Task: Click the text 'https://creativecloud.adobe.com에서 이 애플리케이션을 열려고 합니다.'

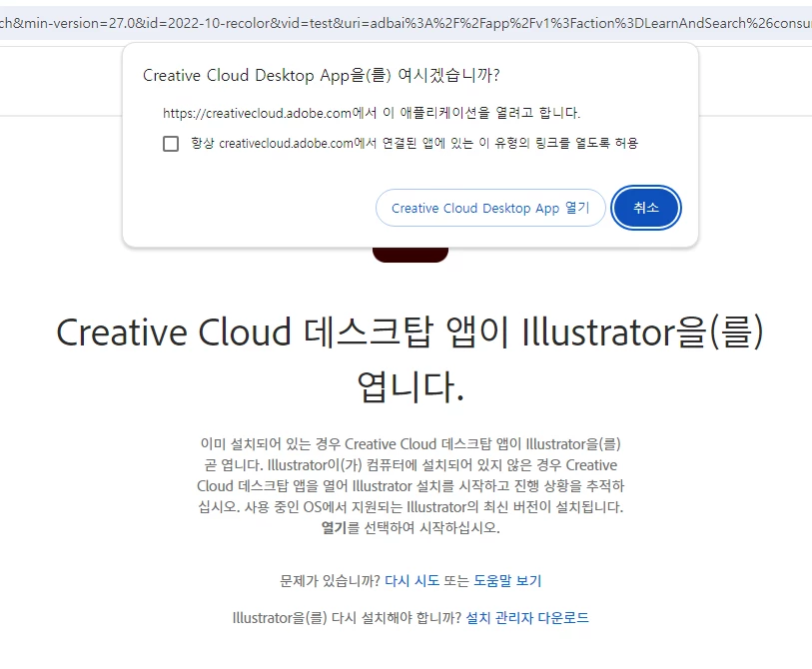Action: 372,113
